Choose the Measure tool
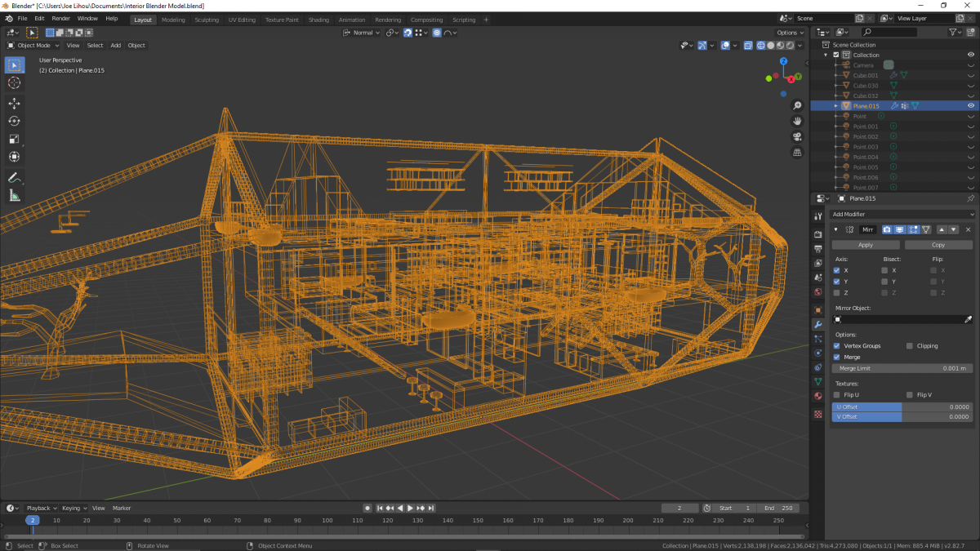 point(14,196)
